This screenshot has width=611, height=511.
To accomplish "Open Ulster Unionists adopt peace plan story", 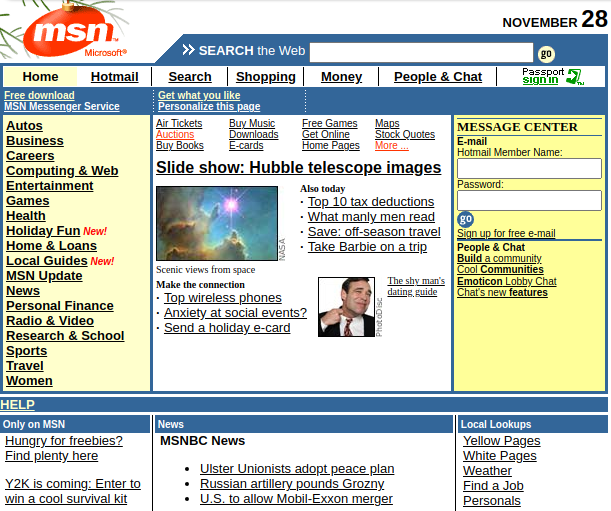I will coord(297,469).
